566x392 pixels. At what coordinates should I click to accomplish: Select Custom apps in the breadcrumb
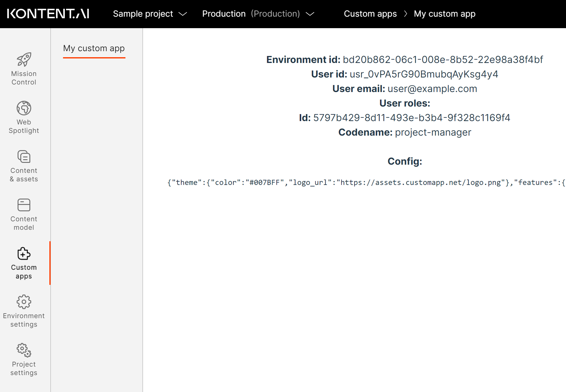click(x=370, y=14)
